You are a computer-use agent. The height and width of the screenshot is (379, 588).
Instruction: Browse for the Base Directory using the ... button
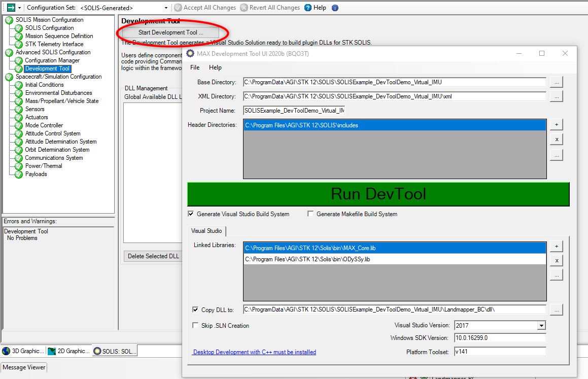click(x=557, y=82)
